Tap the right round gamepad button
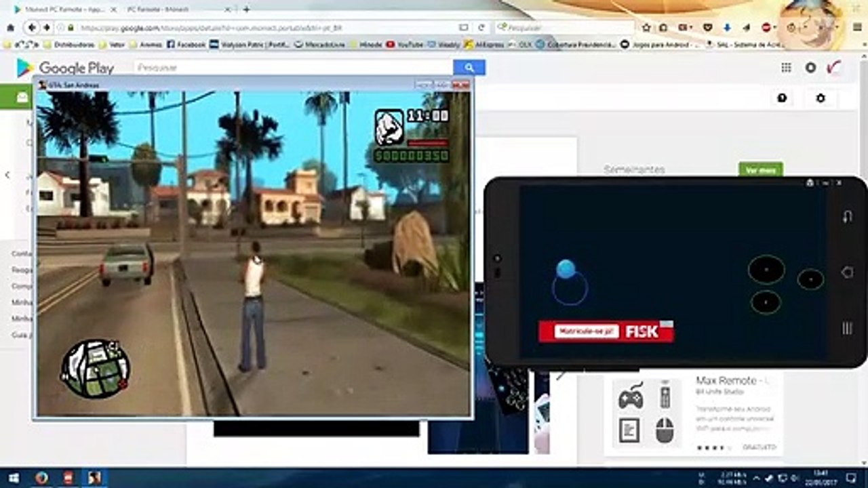 [x=810, y=279]
